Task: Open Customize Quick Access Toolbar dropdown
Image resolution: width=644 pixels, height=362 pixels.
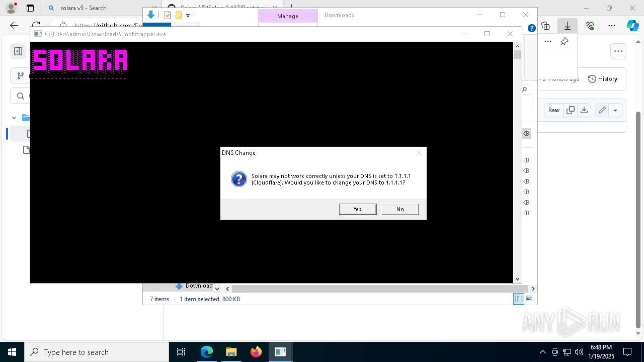Action: (x=188, y=16)
